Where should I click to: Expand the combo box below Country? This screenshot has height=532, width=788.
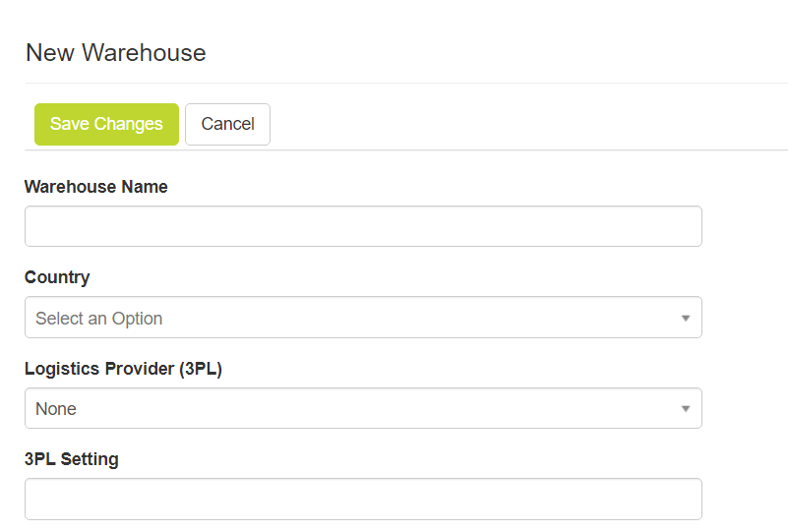click(363, 318)
